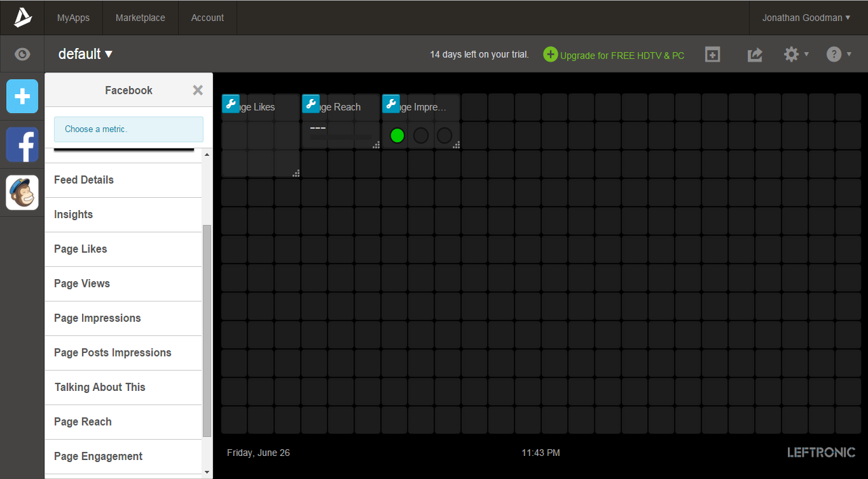
Task: Click the middle dark indicator circle
Action: coord(420,136)
